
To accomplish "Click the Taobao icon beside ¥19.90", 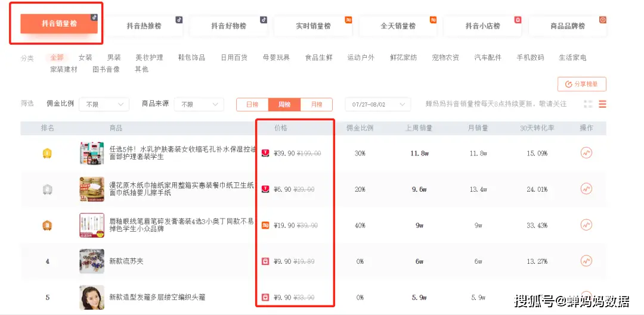I will click(265, 225).
